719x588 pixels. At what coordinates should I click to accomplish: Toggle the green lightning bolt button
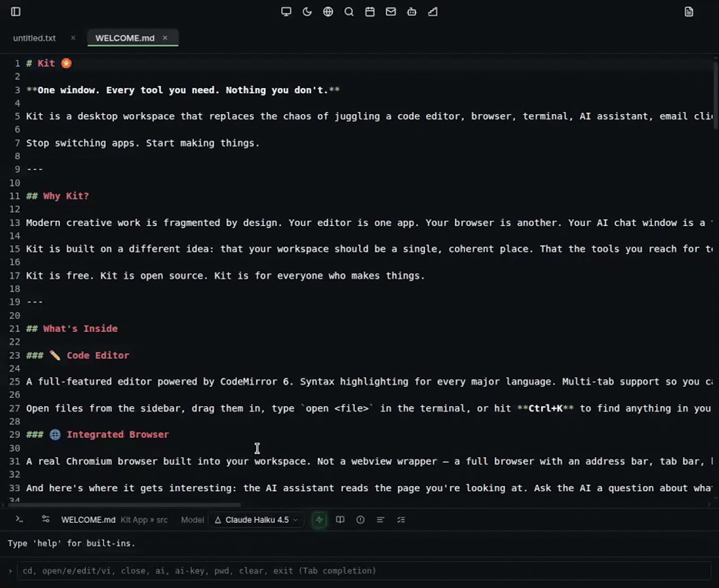(x=319, y=520)
